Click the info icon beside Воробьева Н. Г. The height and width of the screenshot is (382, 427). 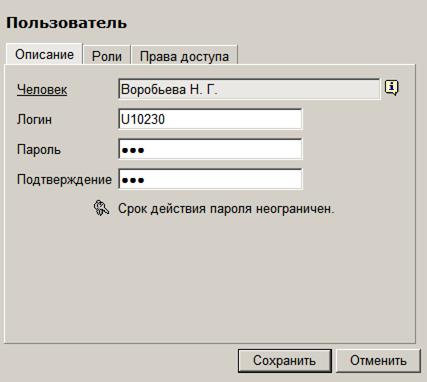point(392,88)
